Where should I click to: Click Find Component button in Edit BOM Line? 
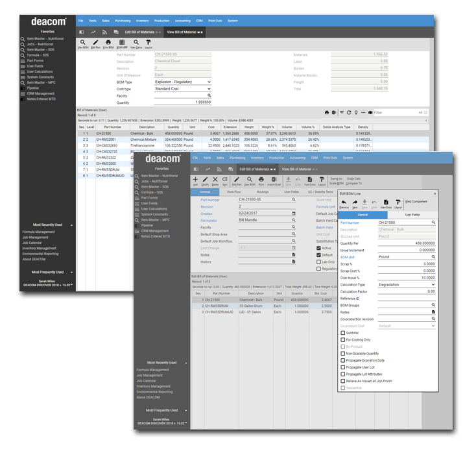[x=416, y=201]
